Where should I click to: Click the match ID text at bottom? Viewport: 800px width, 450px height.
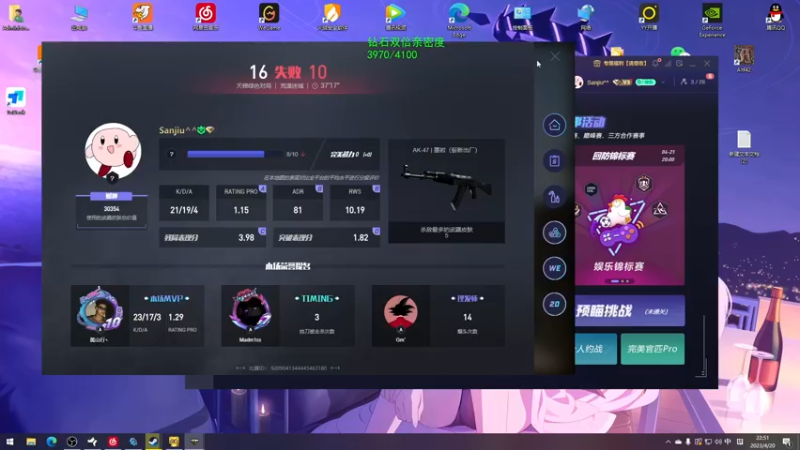[x=288, y=368]
